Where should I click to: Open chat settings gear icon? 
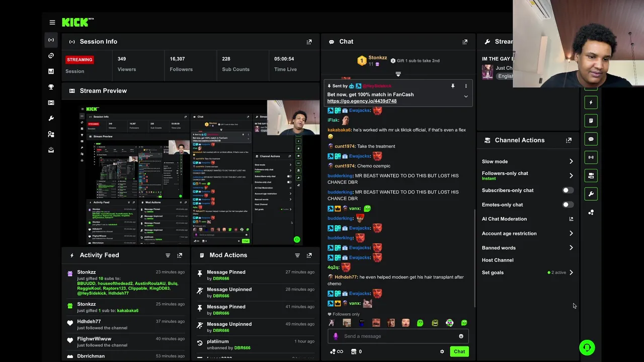point(442,352)
